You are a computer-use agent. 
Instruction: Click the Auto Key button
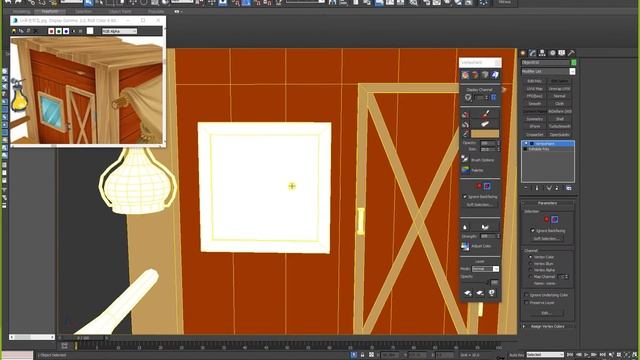[516, 355]
